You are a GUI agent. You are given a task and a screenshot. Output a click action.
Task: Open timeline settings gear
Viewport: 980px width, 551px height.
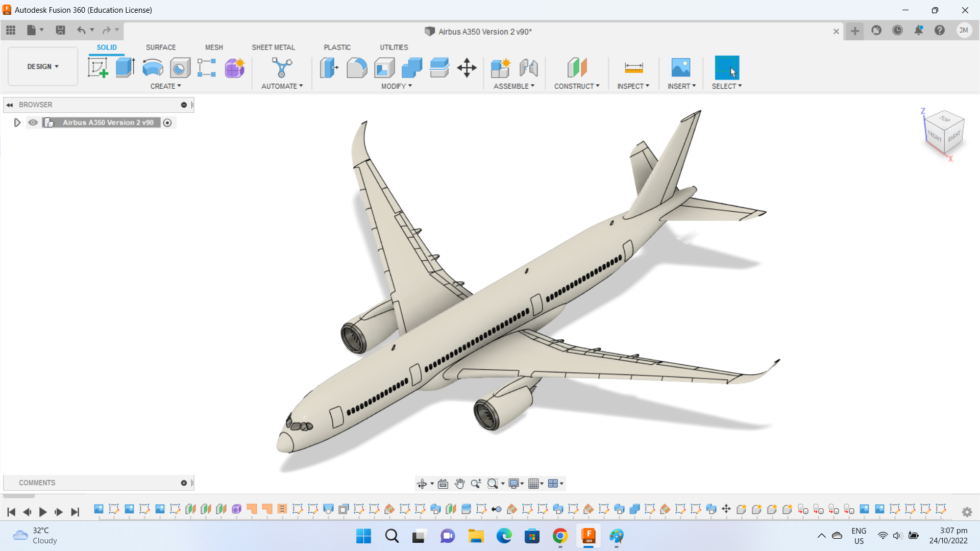[967, 512]
